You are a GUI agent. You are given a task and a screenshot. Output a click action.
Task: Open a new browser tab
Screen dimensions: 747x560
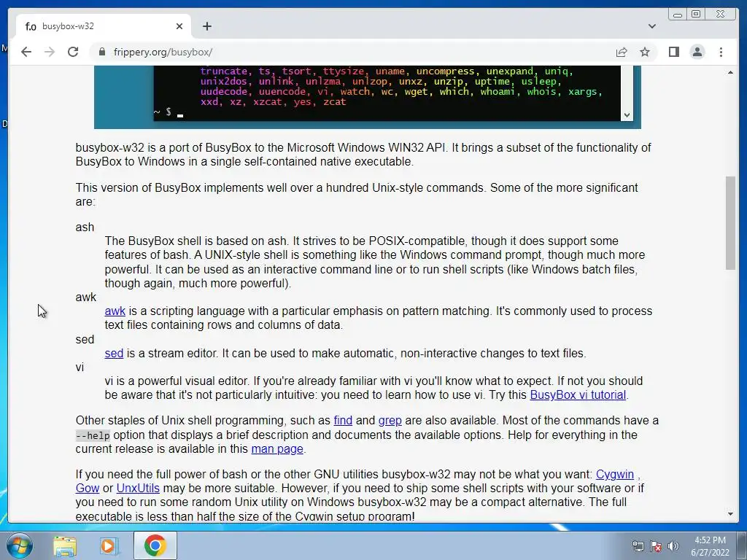206,26
